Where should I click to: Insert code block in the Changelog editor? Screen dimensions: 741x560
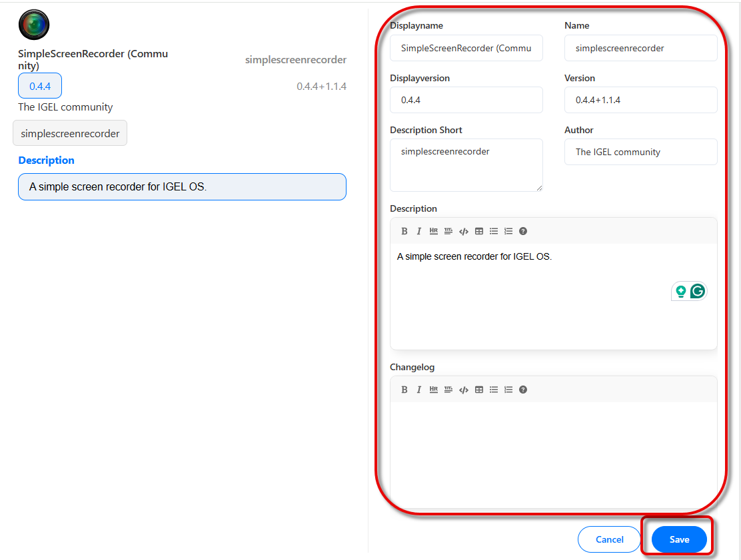pyautogui.click(x=464, y=390)
